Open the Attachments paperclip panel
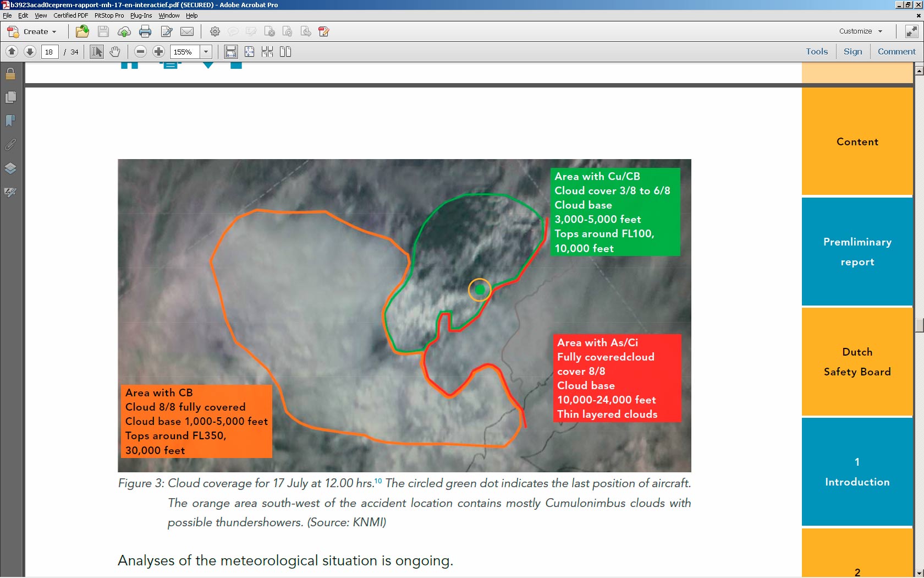The width and height of the screenshot is (924, 578). click(x=10, y=145)
